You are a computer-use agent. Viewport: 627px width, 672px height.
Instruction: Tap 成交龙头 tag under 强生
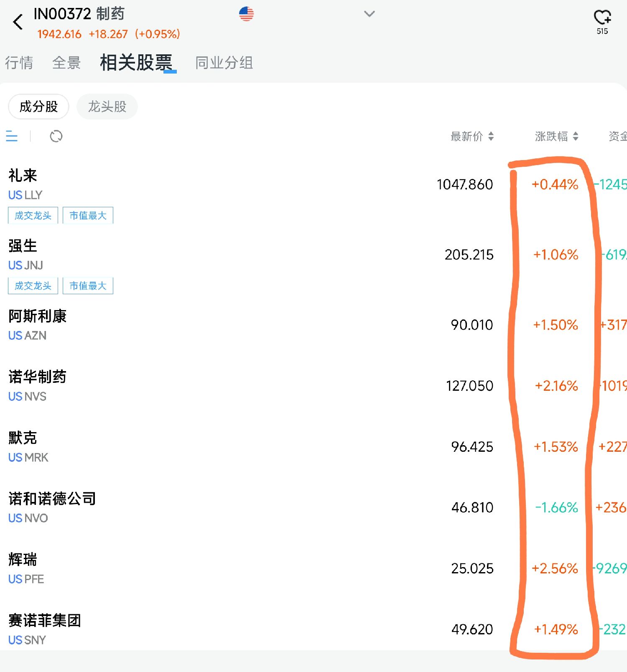tap(33, 285)
